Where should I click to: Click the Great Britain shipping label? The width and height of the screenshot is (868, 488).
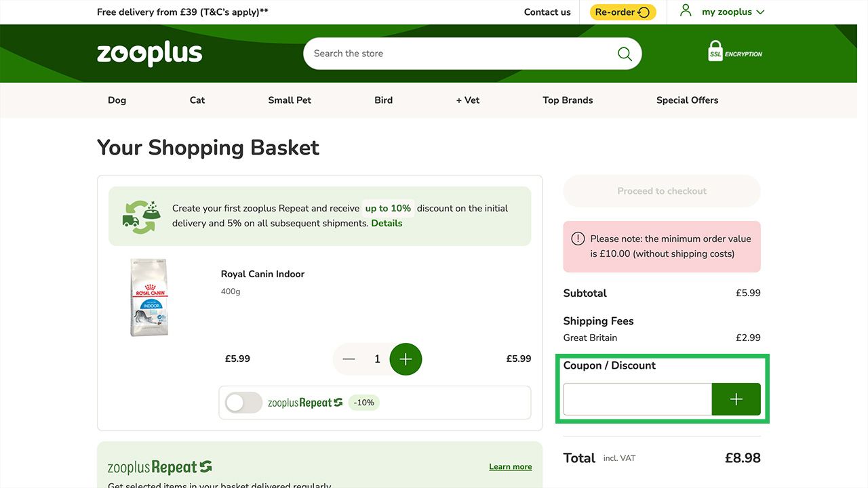point(590,338)
